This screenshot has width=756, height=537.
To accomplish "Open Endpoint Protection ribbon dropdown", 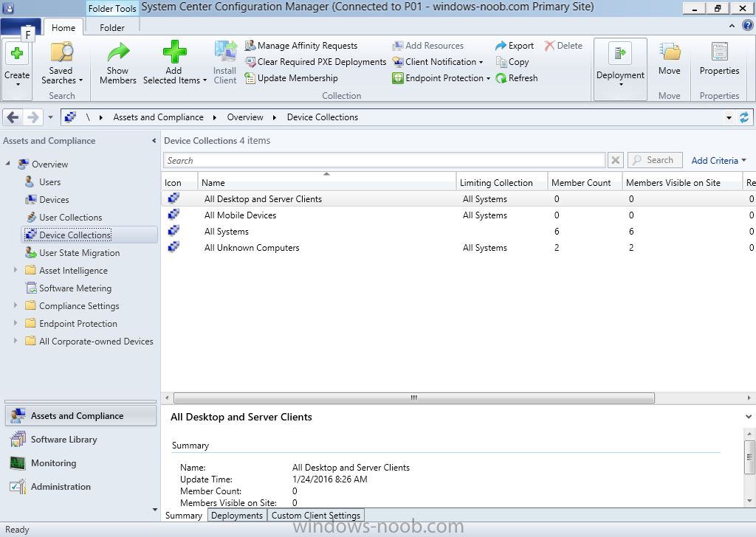I will pyautogui.click(x=441, y=78).
